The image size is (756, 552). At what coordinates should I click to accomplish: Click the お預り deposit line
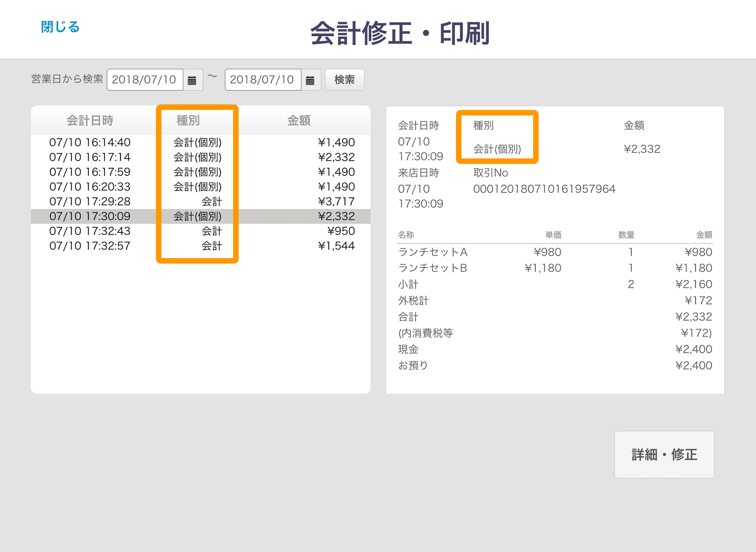tap(555, 366)
